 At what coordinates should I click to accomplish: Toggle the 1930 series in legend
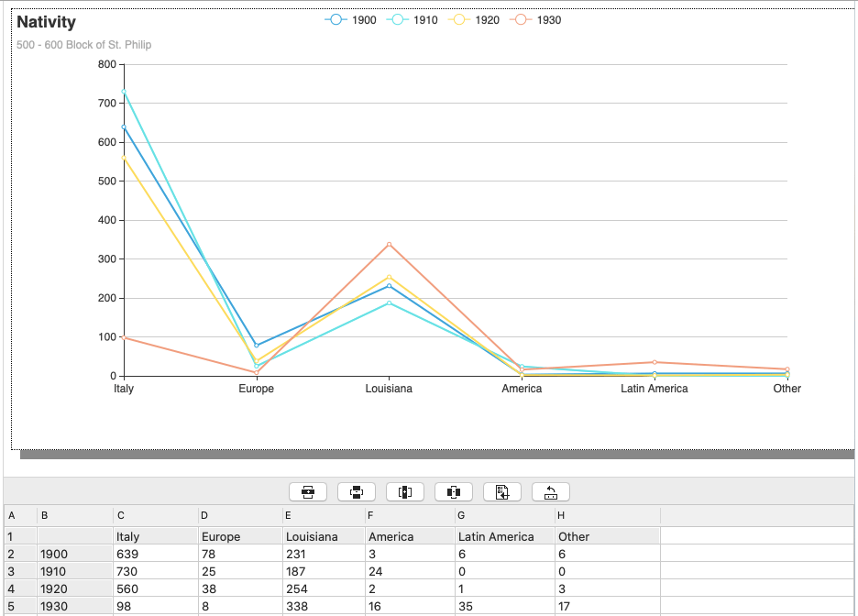(x=537, y=20)
